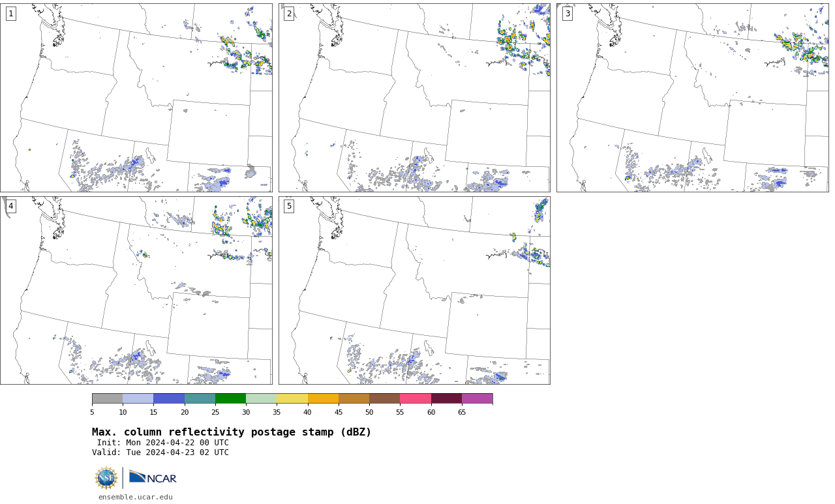The width and height of the screenshot is (835, 504).
Task: Click the colorbar tick label 20
Action: [185, 412]
